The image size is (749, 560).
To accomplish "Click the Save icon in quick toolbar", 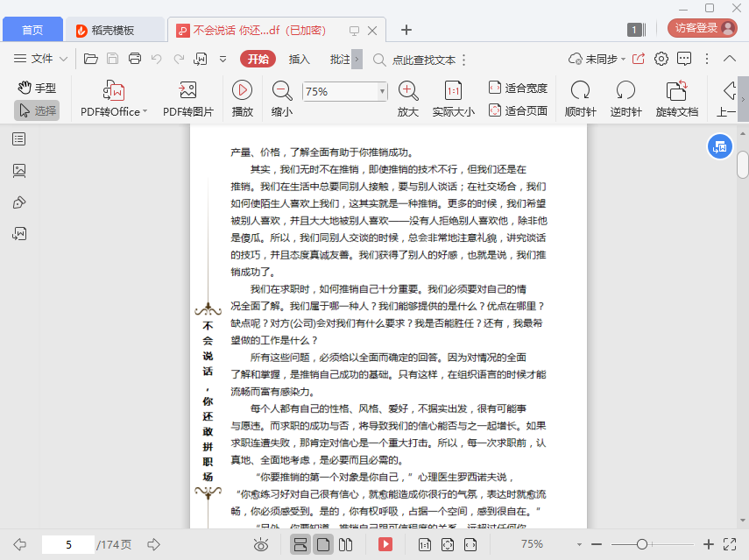I will click(113, 59).
